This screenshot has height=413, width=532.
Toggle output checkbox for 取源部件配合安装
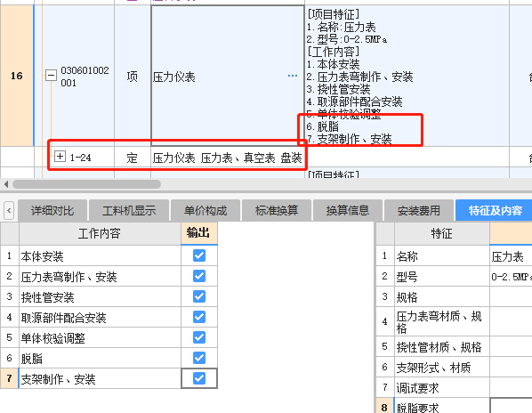199,317
